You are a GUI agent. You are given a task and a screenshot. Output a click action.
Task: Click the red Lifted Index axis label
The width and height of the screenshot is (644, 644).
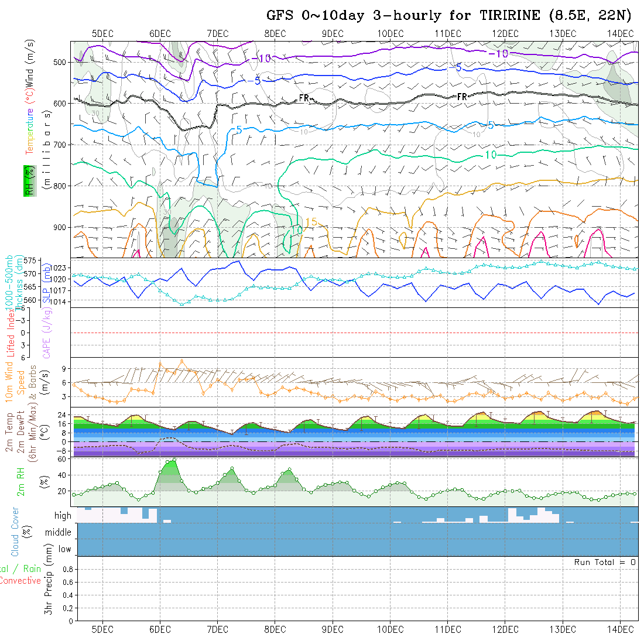11,333
